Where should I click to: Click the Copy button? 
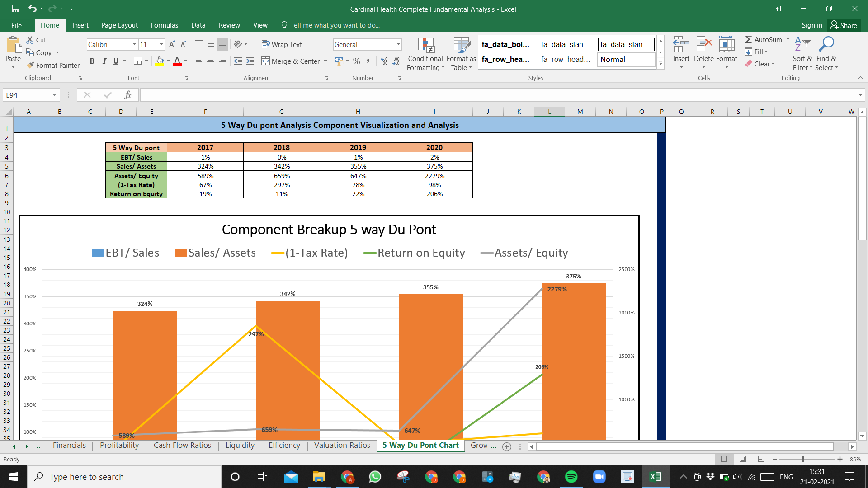click(39, 52)
